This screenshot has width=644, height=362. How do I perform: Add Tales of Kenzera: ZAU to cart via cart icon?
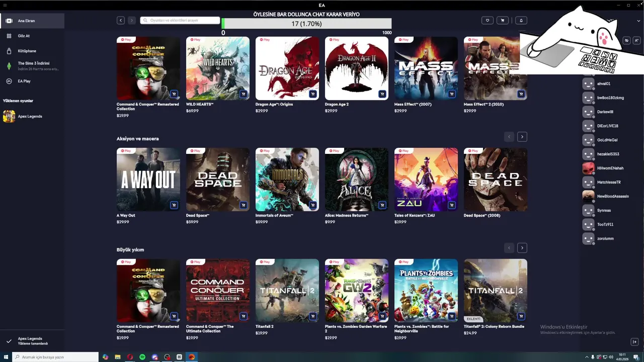(451, 205)
